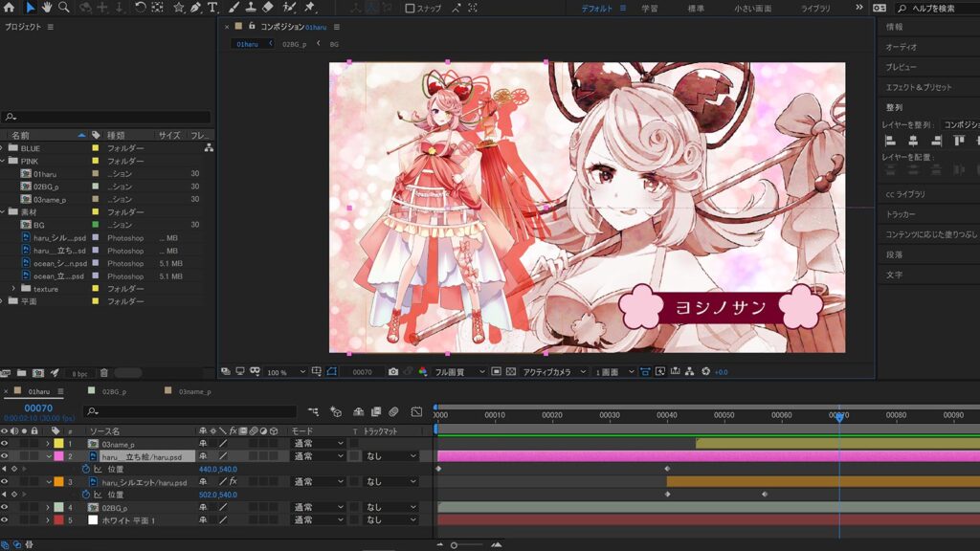Open the 1 画面 view layout dropdown
980x551 pixels.
click(x=613, y=372)
